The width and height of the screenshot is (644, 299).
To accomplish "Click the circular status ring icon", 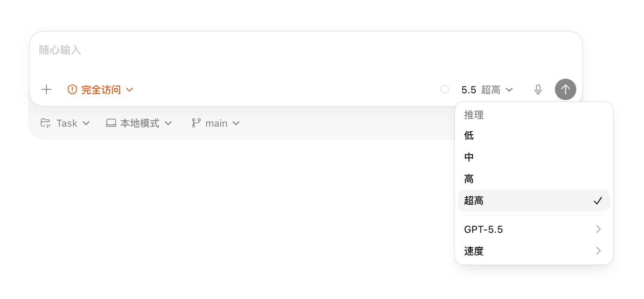I will pos(445,89).
